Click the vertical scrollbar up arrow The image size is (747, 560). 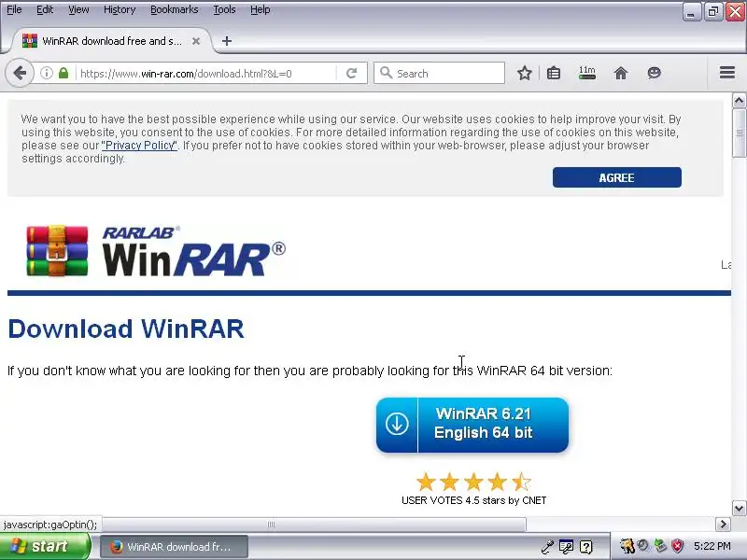[x=739, y=101]
